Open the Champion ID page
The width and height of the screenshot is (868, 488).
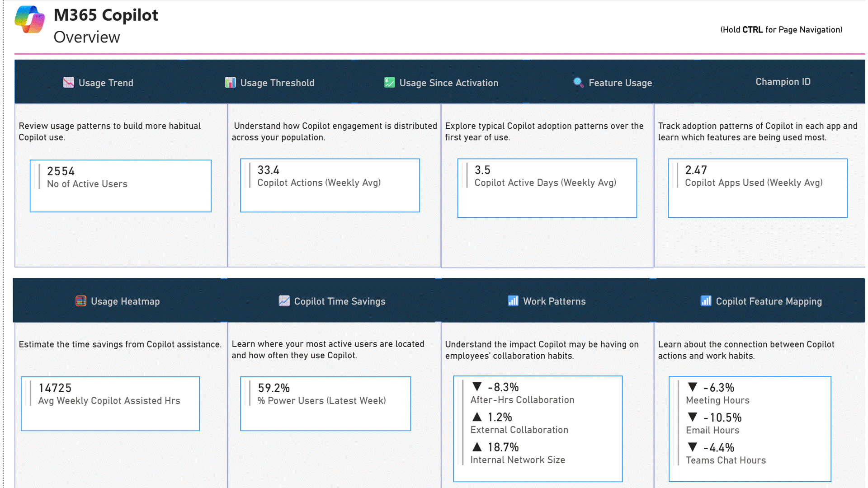783,82
